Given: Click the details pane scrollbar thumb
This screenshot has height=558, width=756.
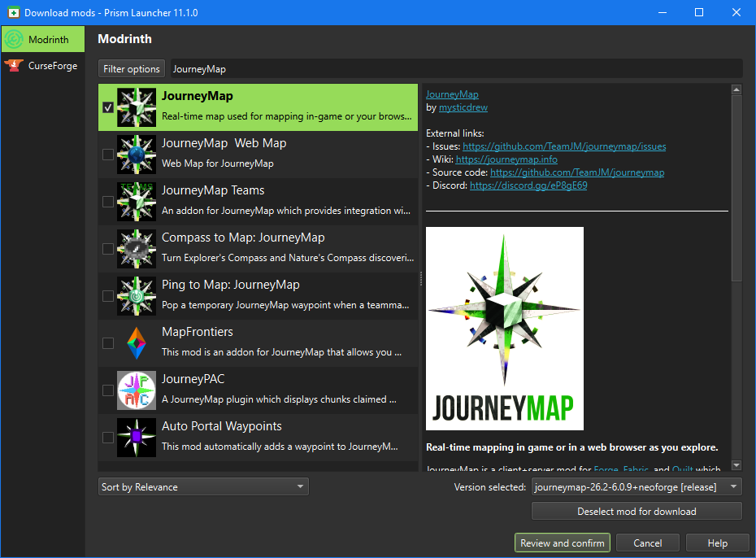Looking at the screenshot, I should pos(736,188).
